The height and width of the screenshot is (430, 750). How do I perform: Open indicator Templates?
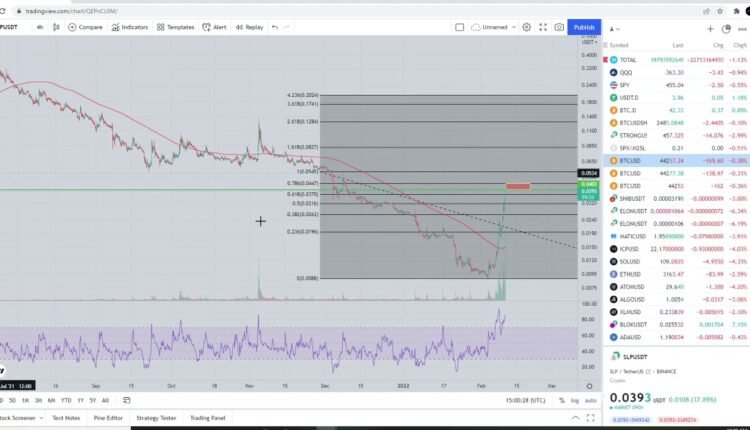(x=177, y=27)
